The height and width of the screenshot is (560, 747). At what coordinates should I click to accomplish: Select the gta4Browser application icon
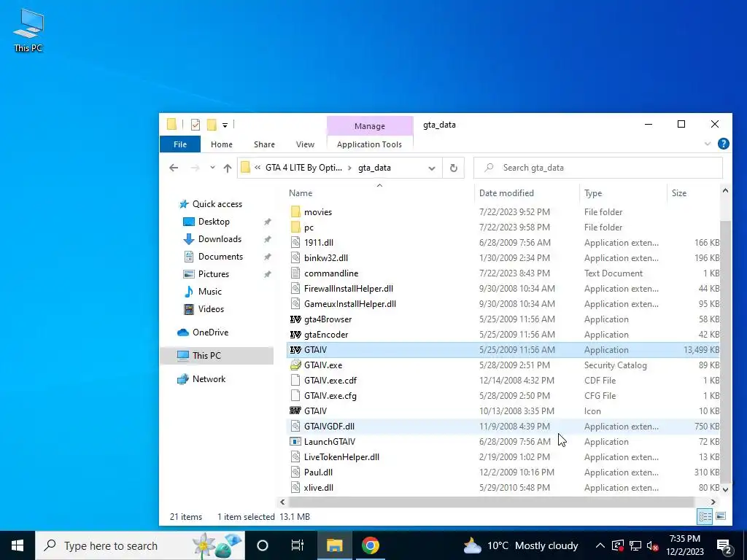[x=295, y=319]
